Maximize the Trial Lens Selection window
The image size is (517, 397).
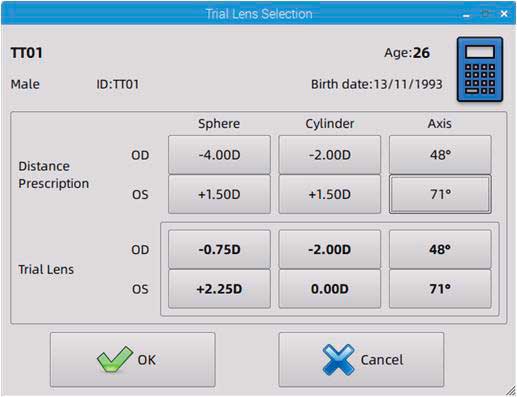(x=486, y=14)
